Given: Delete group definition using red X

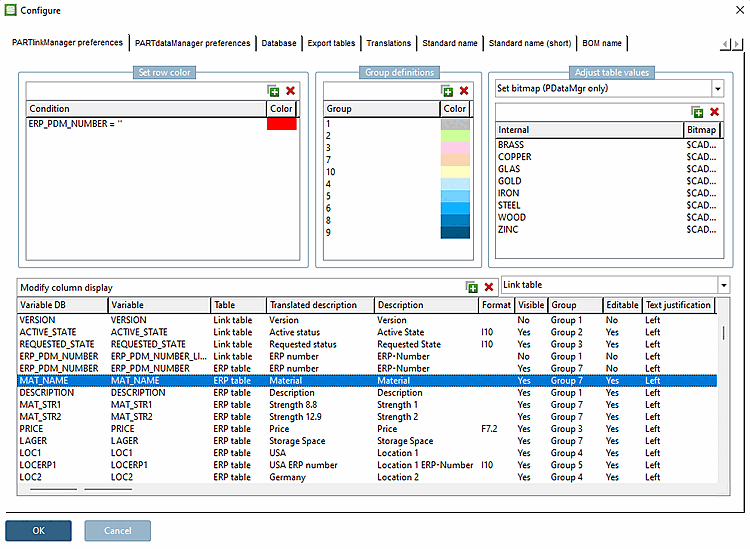Looking at the screenshot, I should [x=464, y=91].
